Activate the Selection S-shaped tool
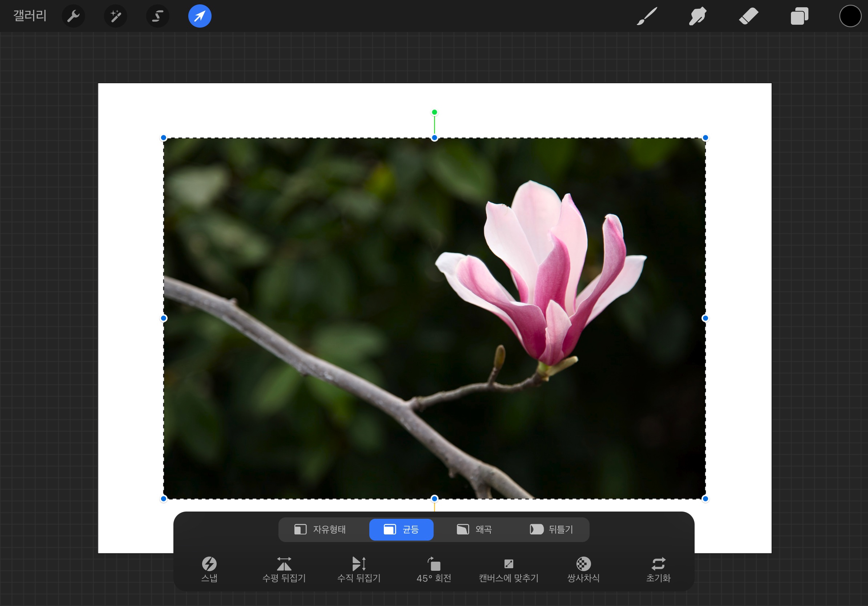Image resolution: width=868 pixels, height=606 pixels. click(x=158, y=16)
